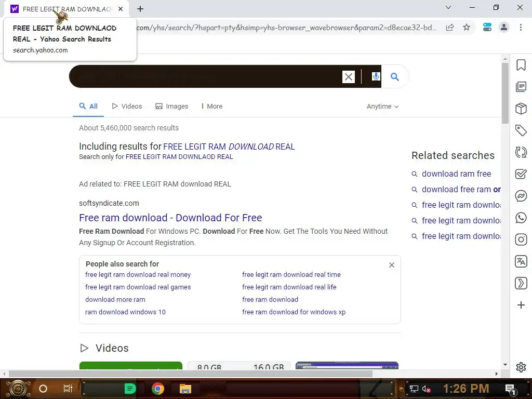The image size is (532, 399).
Task: Open WhatsApp from the sidebar
Action: [x=521, y=218]
